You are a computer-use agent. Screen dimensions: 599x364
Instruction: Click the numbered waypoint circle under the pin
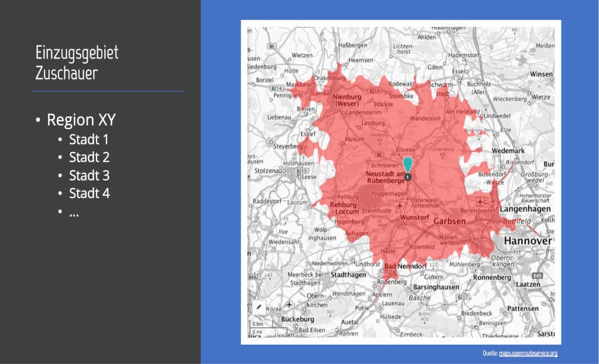[408, 176]
